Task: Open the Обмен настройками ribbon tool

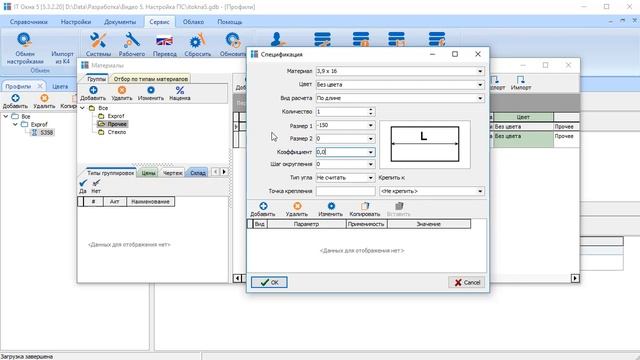Action: coord(24,48)
